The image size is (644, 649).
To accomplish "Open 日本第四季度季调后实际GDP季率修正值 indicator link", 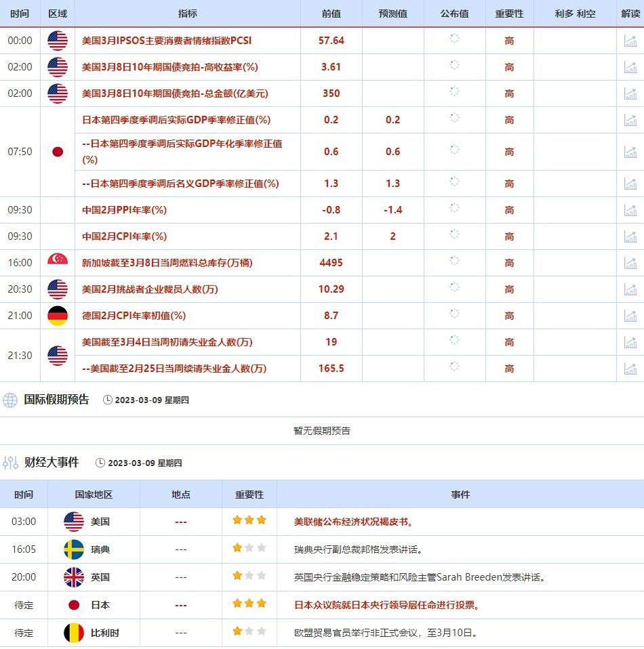I will click(x=176, y=120).
